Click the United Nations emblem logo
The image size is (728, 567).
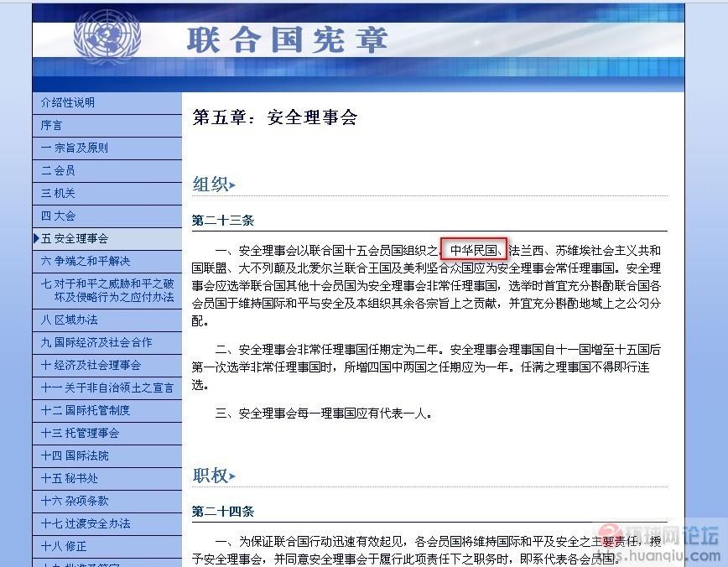[107, 37]
